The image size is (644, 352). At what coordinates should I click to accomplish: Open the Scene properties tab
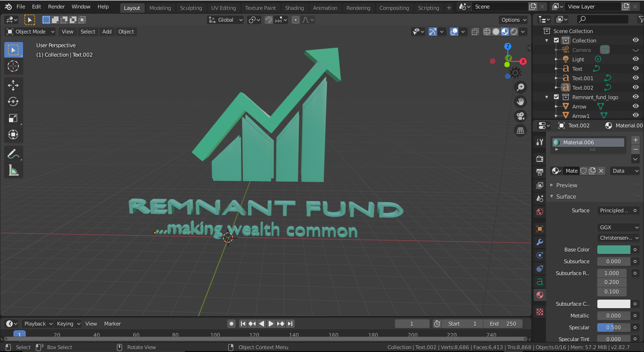540,199
